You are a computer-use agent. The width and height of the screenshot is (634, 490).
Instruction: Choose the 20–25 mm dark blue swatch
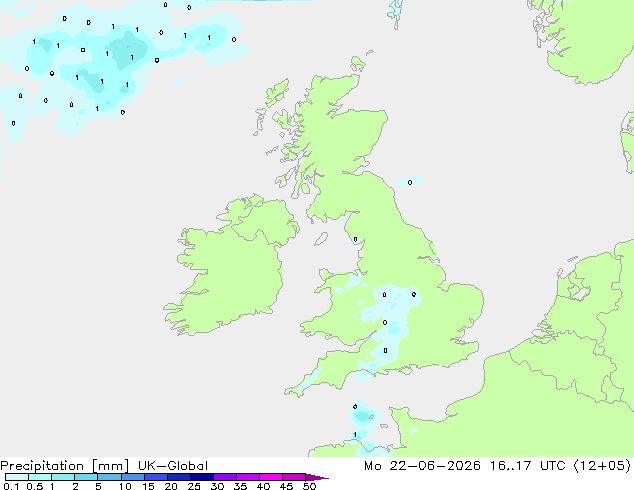tap(178, 477)
